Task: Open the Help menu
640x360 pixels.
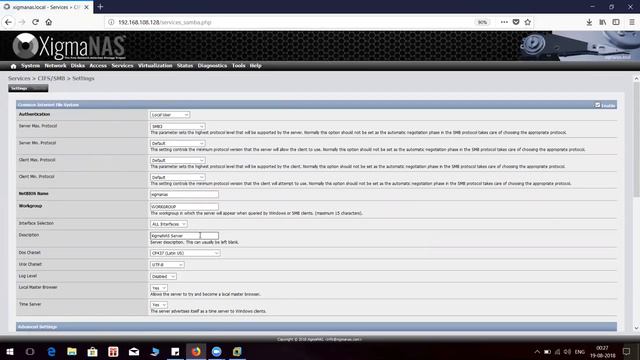Action: click(x=256, y=66)
